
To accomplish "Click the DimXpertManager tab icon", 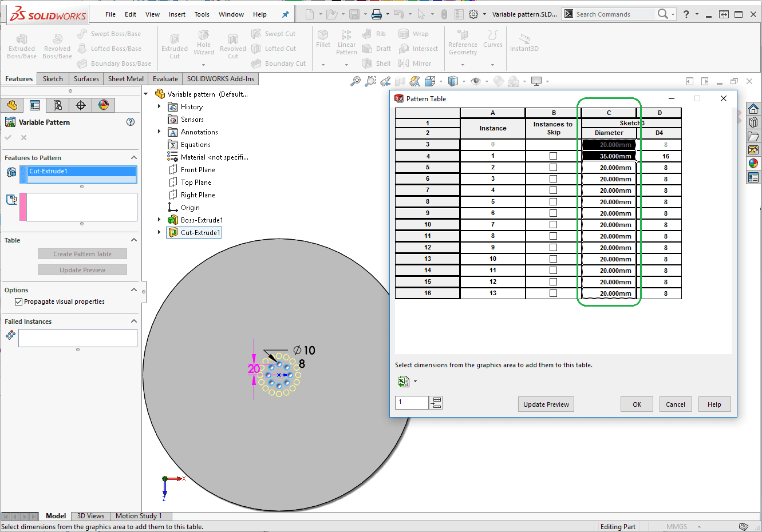I will 81,105.
